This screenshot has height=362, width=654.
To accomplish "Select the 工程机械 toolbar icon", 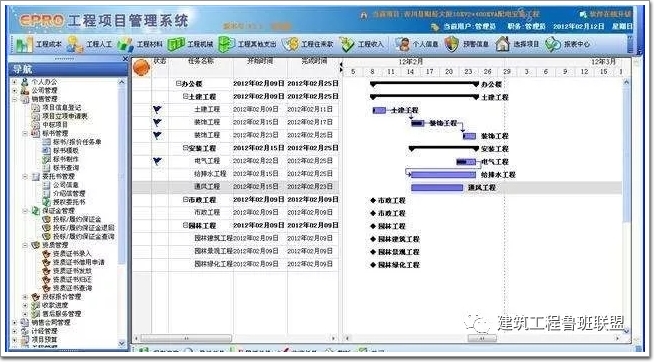I will [176, 44].
